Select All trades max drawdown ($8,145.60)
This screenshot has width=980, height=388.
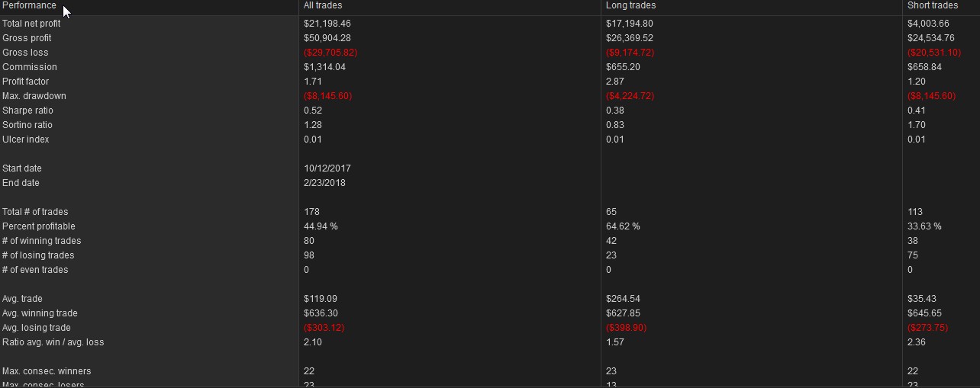tap(327, 96)
